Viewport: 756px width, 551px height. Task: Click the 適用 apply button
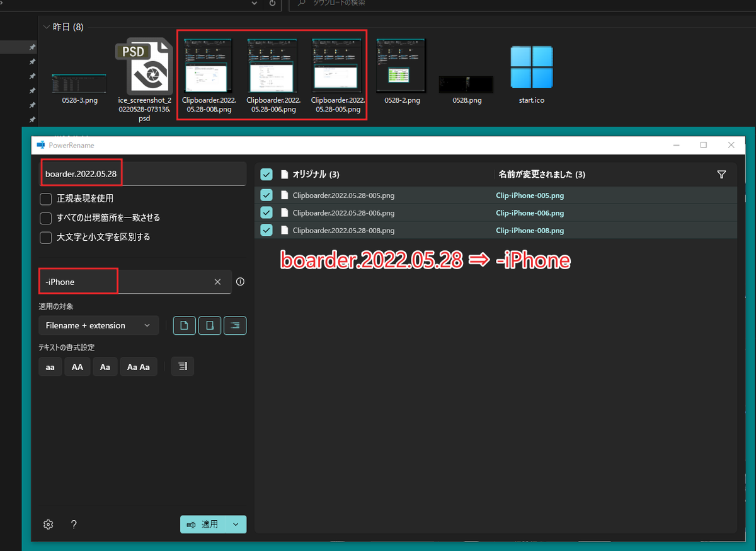203,525
